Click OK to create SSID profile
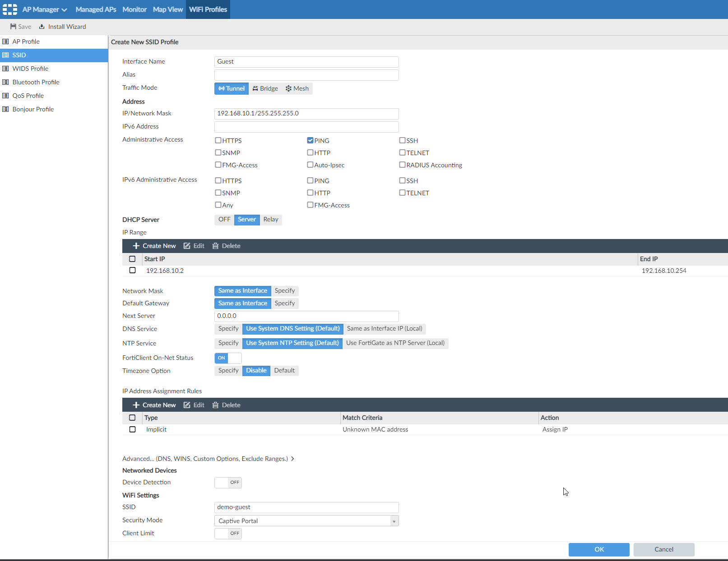Viewport: 728px width, 561px height. click(x=598, y=549)
